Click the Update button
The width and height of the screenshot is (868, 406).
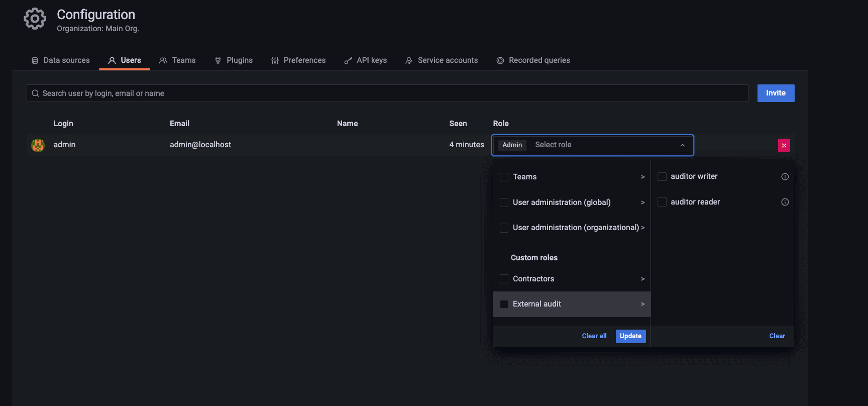[x=630, y=336]
